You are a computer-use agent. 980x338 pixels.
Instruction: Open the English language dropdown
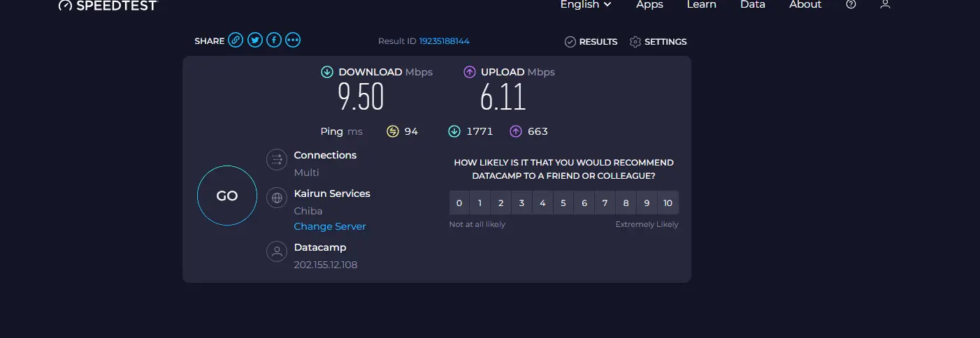click(x=586, y=4)
